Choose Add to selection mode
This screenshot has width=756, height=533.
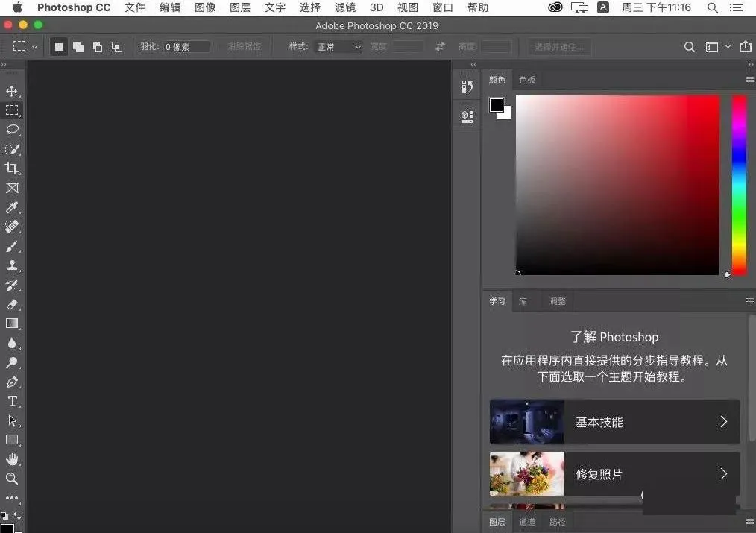pyautogui.click(x=78, y=47)
